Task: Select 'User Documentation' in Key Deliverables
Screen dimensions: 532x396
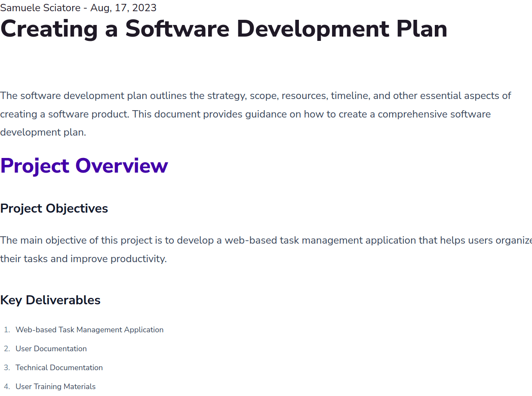Action: coord(51,349)
